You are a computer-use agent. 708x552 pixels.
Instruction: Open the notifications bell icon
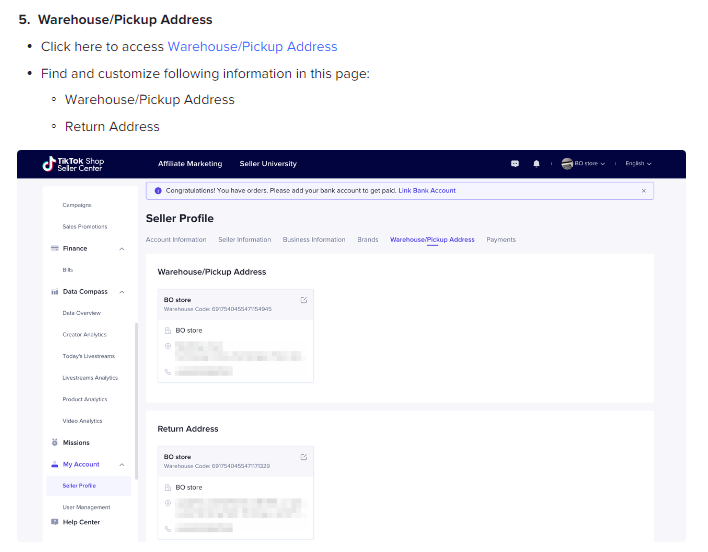click(536, 164)
